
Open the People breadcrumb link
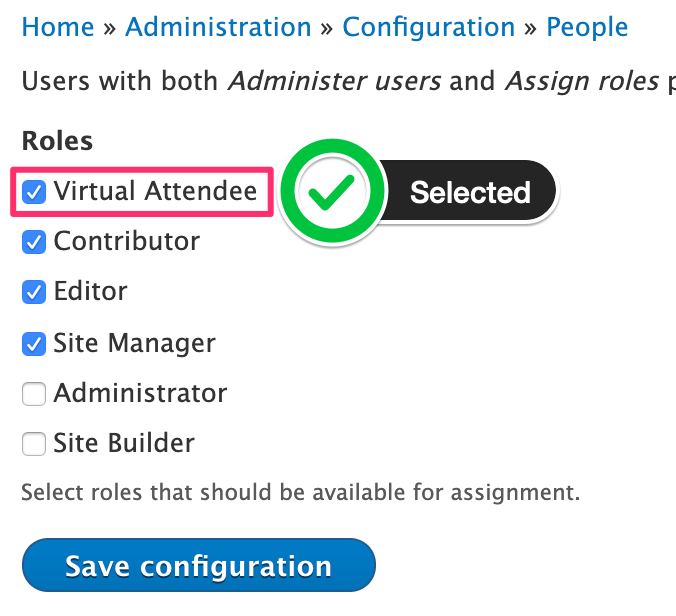tap(587, 27)
